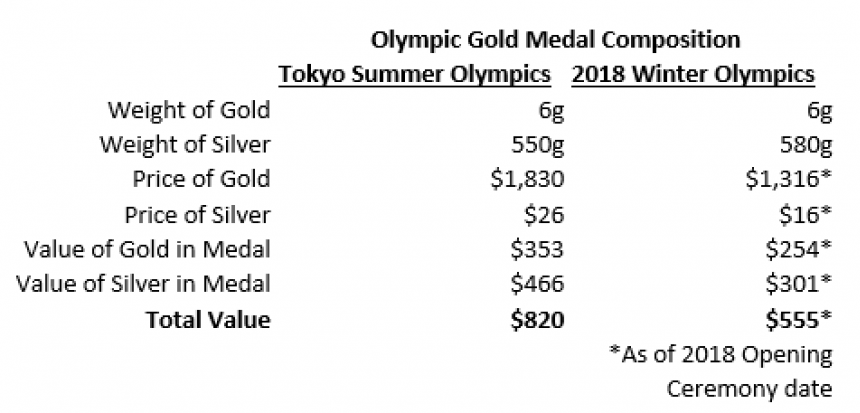This screenshot has height=413, width=860.
Task: Select the Tokyo Summer Olympics column header
Action: click(x=415, y=75)
